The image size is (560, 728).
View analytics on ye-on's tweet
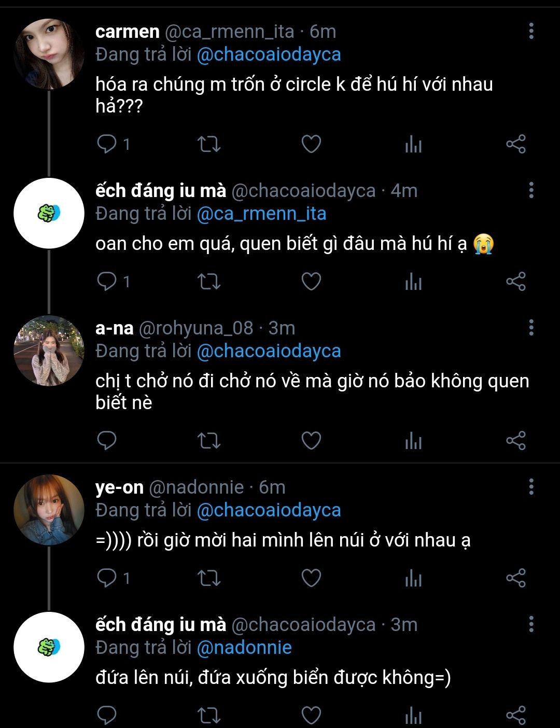click(413, 578)
